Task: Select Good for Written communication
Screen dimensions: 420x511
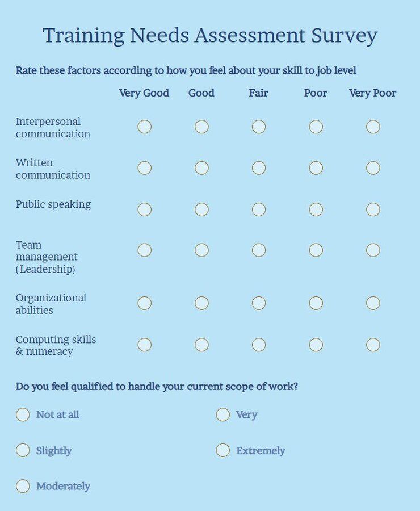Action: point(201,167)
